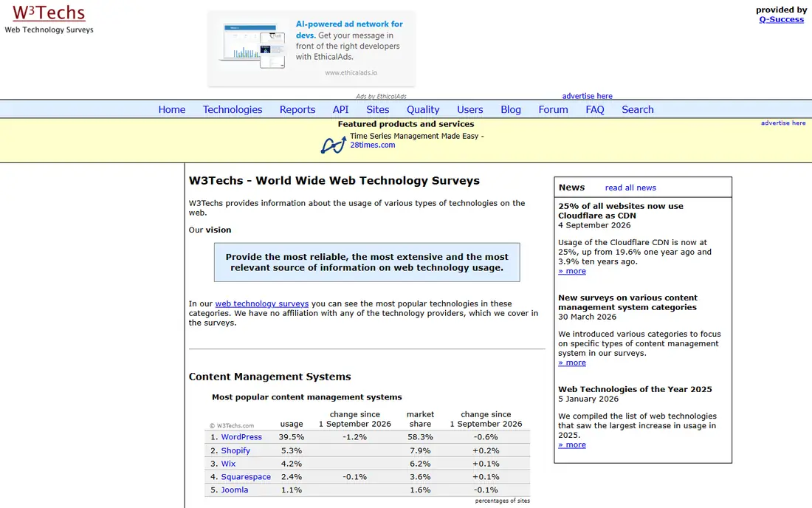Viewport: 812px width, 508px height.
Task: Click WordPress usage value 39.5%
Action: tap(292, 437)
